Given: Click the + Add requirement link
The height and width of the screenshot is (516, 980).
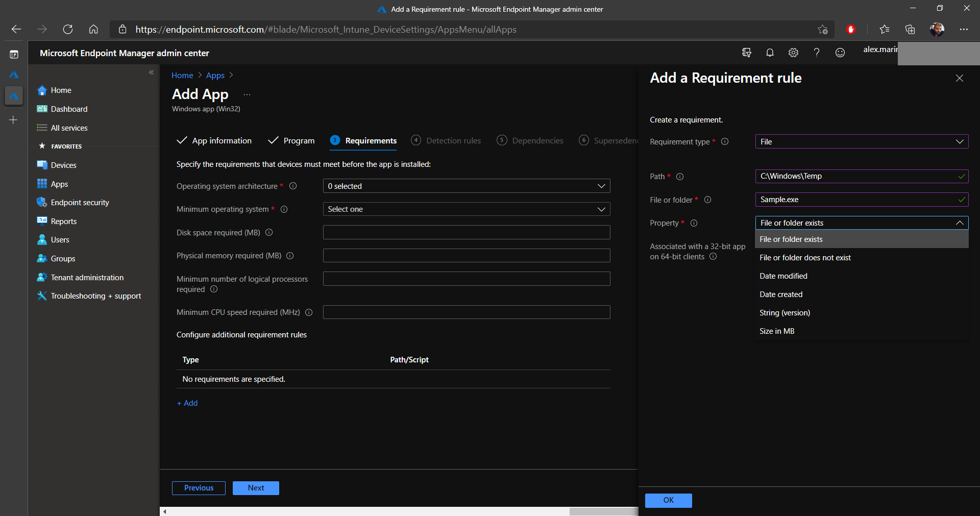Looking at the screenshot, I should coord(187,403).
